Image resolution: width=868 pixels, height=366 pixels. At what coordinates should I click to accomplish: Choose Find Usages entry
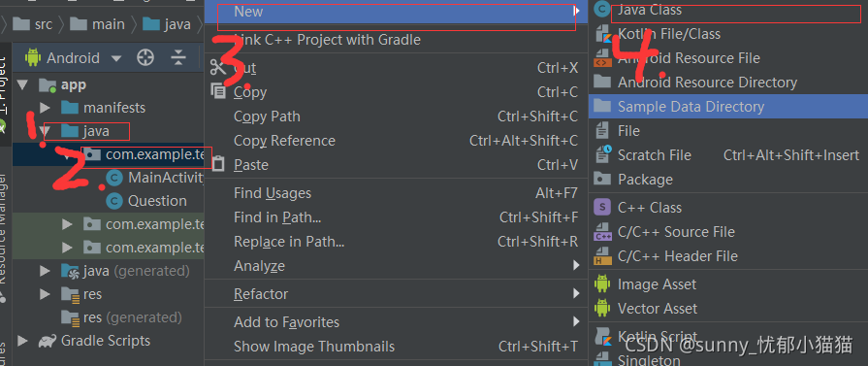(396, 193)
